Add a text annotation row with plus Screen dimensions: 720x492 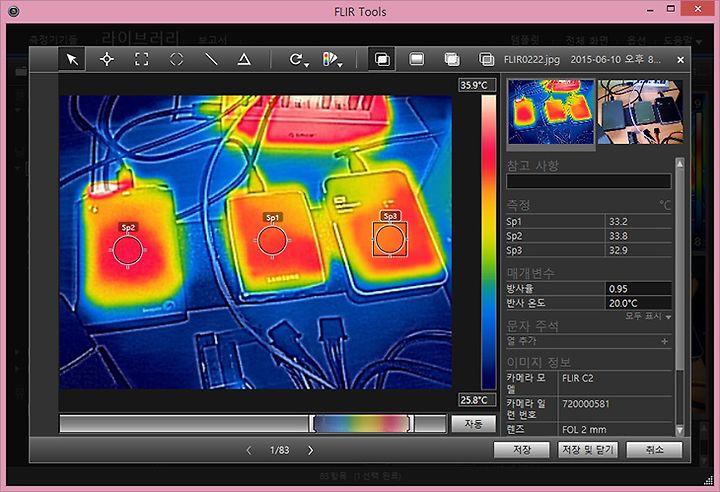pos(664,341)
